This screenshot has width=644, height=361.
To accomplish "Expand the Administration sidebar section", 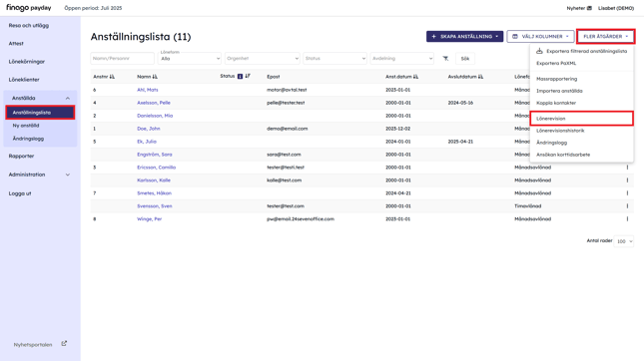I will point(68,175).
